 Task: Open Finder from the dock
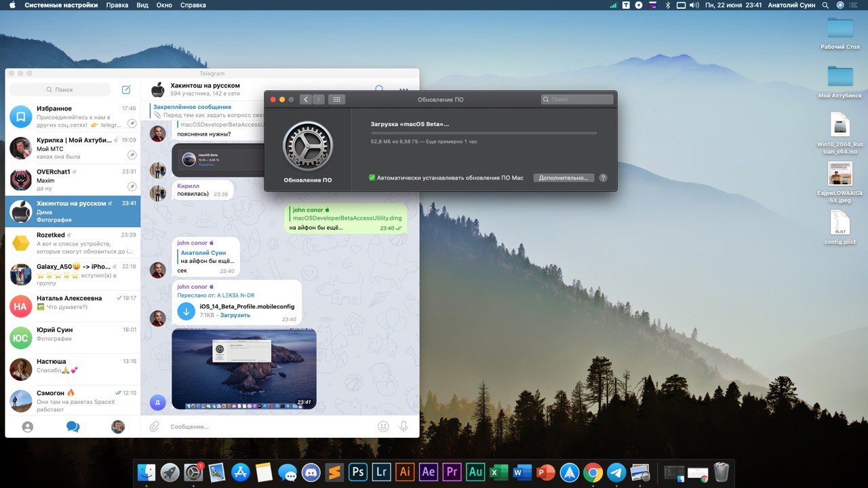147,472
